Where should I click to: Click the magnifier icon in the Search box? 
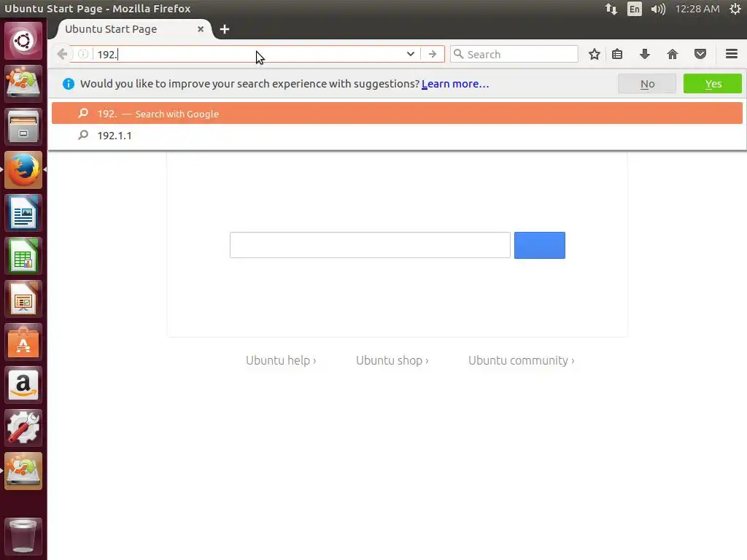pyautogui.click(x=458, y=54)
